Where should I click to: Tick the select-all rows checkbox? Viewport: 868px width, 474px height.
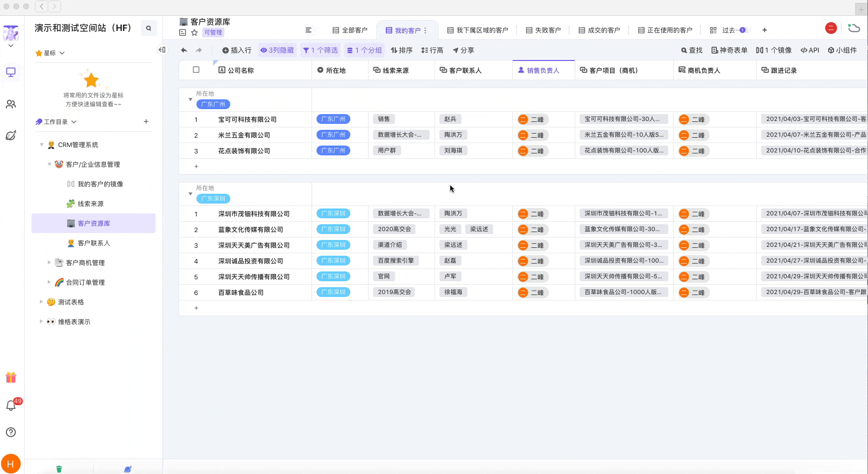[x=196, y=70]
